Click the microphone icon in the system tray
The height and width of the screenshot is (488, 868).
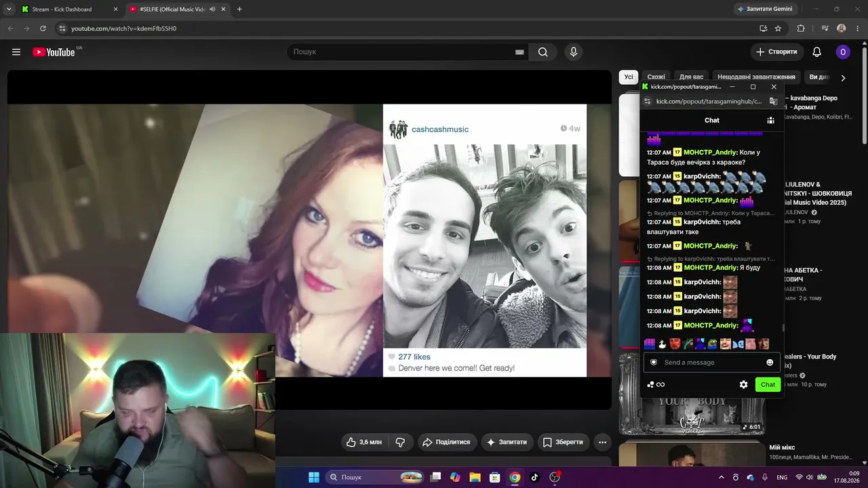click(765, 477)
